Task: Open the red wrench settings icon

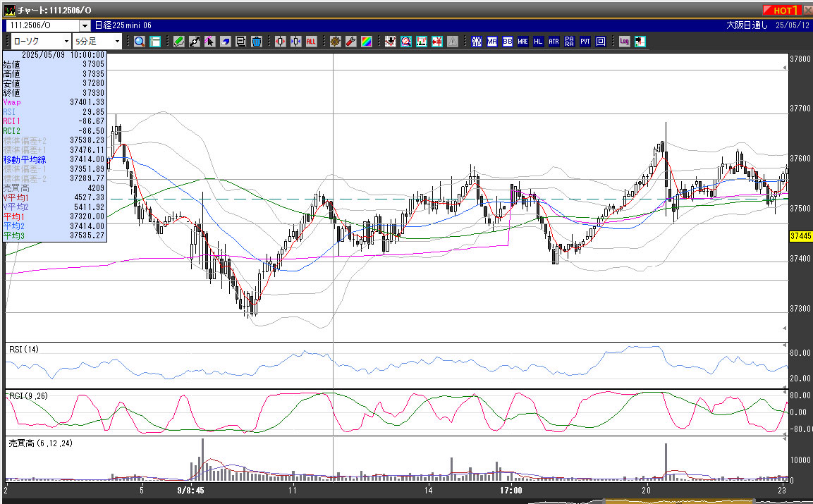Action: tap(351, 42)
